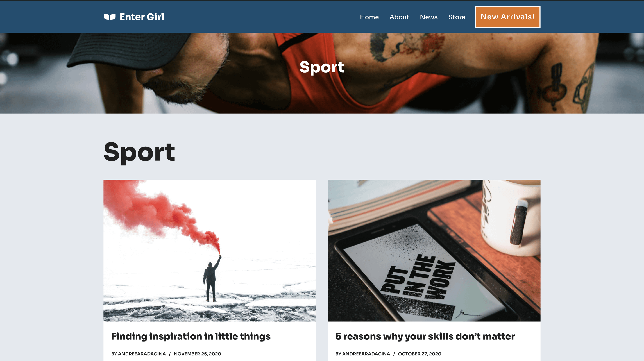This screenshot has width=644, height=361.
Task: Click the November 25, 2020 date
Action: (x=197, y=354)
